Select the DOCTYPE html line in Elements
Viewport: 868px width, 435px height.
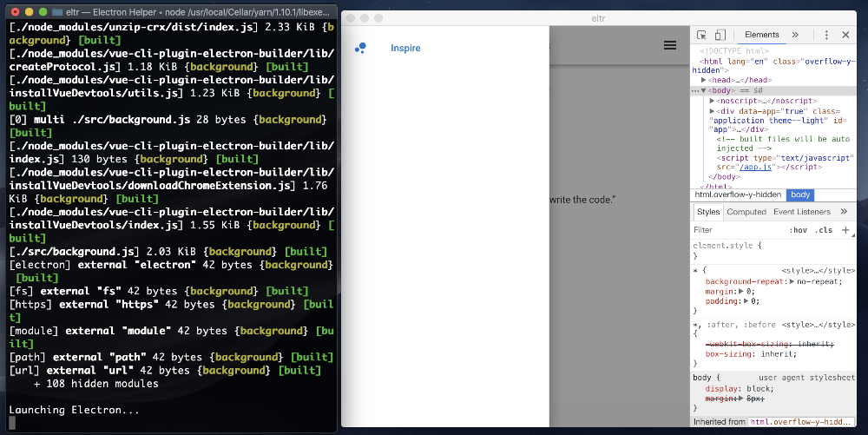[x=734, y=51]
